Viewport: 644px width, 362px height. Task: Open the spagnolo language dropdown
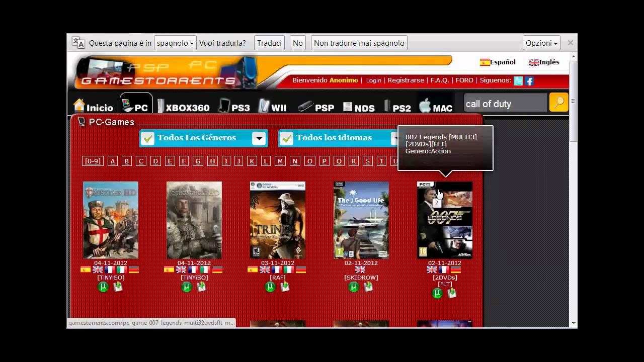[175, 43]
